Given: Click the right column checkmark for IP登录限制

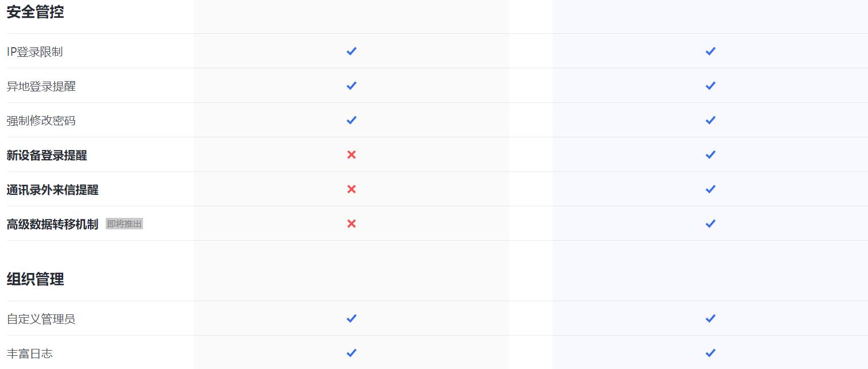Looking at the screenshot, I should coord(711,51).
